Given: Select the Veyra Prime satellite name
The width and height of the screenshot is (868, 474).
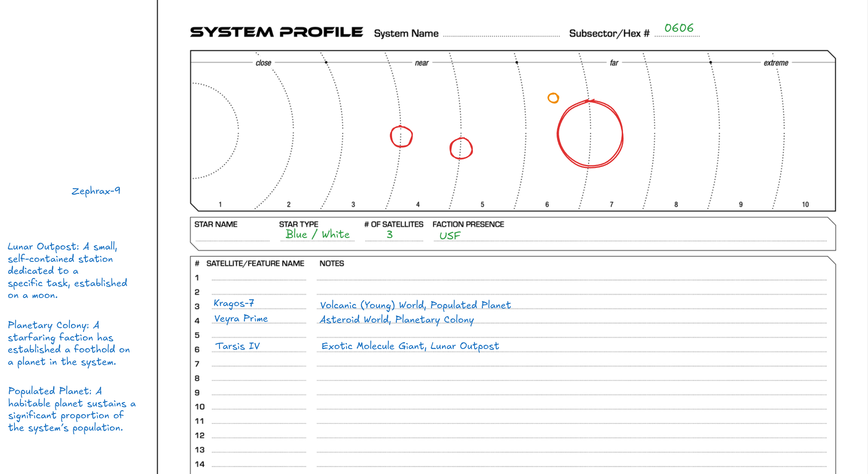Looking at the screenshot, I should pyautogui.click(x=241, y=318).
